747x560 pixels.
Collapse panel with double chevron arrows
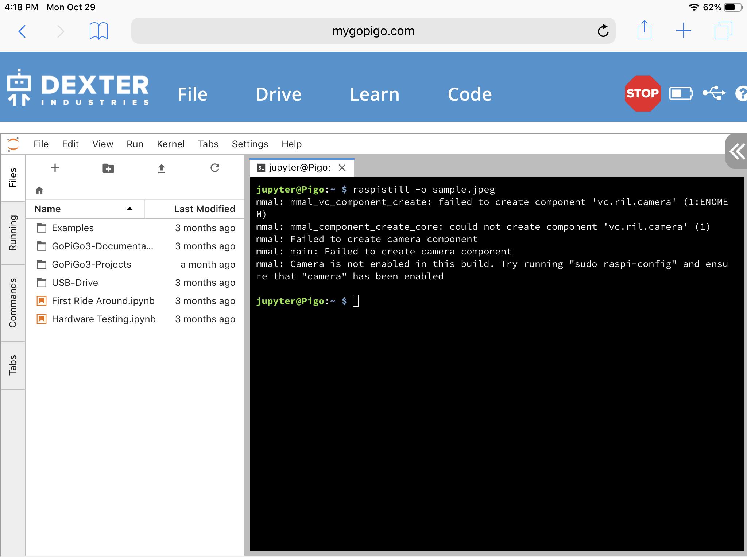click(737, 152)
